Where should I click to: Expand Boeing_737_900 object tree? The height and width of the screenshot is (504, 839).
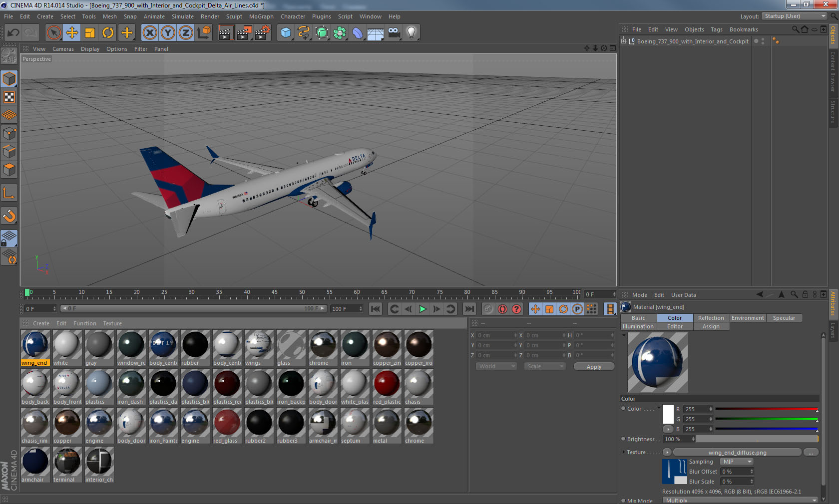624,41
